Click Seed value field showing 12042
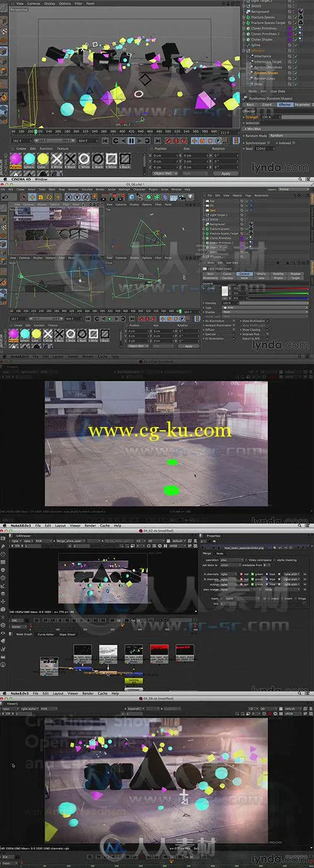The image size is (314, 868). pos(264,149)
